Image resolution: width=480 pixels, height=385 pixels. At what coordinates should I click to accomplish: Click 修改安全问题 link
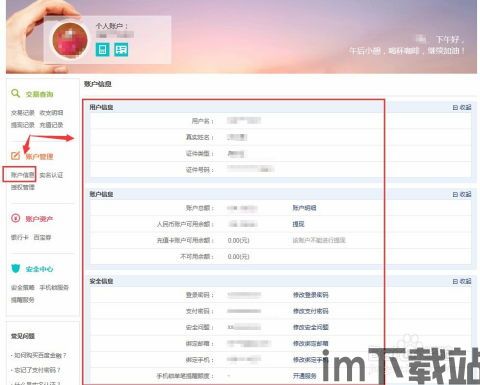[x=311, y=327]
